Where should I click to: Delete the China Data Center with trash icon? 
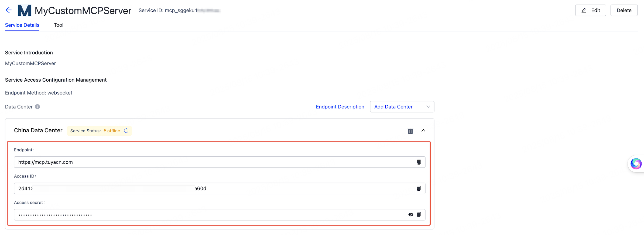point(410,131)
